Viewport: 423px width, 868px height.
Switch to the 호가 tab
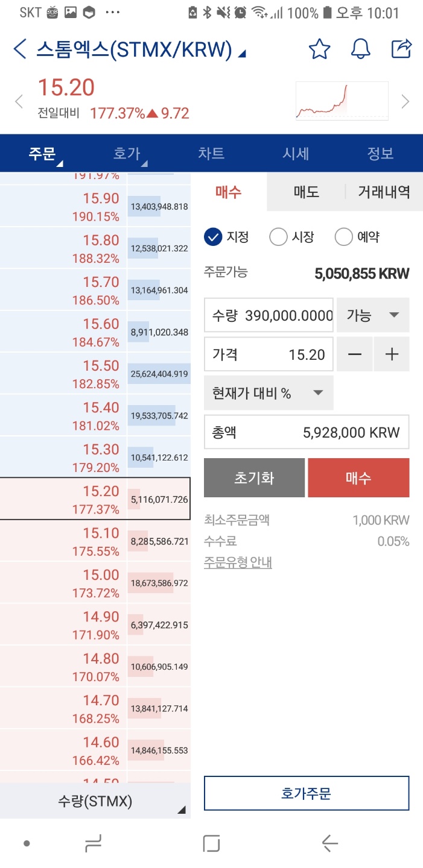tap(127, 153)
